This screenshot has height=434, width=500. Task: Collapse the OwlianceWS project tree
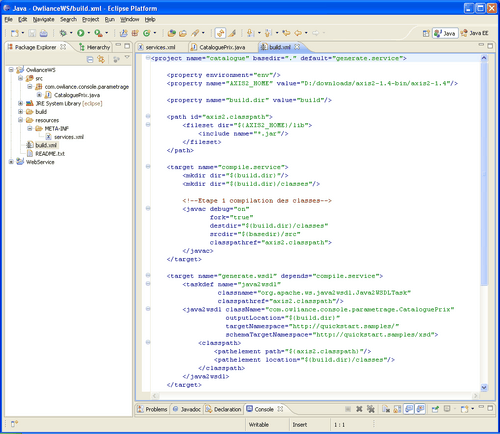coord(11,70)
